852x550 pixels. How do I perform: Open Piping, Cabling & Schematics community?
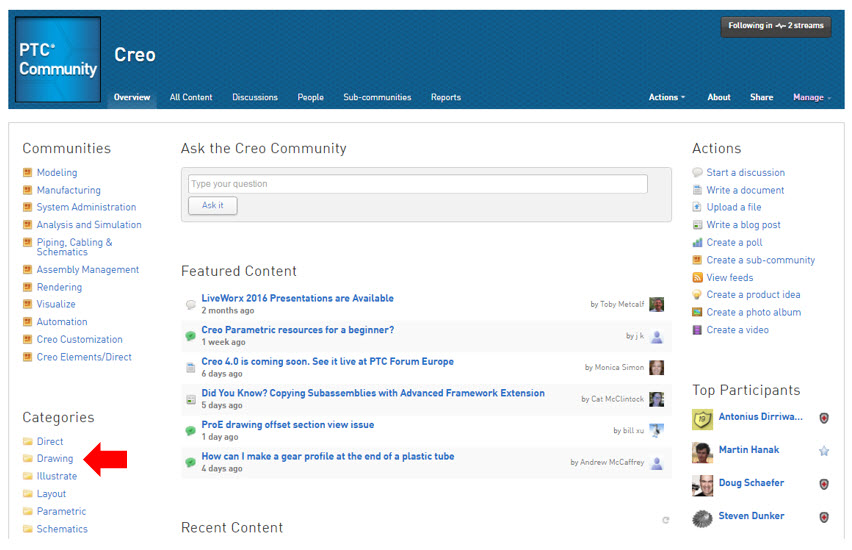(x=74, y=247)
